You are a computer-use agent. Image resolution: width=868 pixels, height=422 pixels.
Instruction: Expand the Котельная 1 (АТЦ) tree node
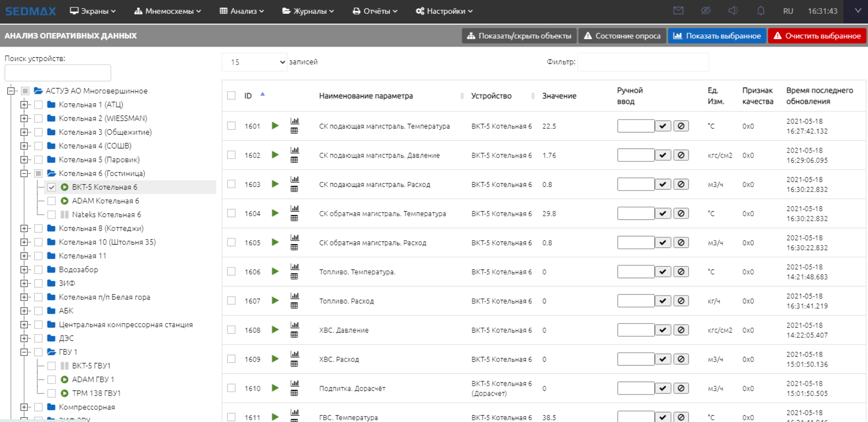24,104
